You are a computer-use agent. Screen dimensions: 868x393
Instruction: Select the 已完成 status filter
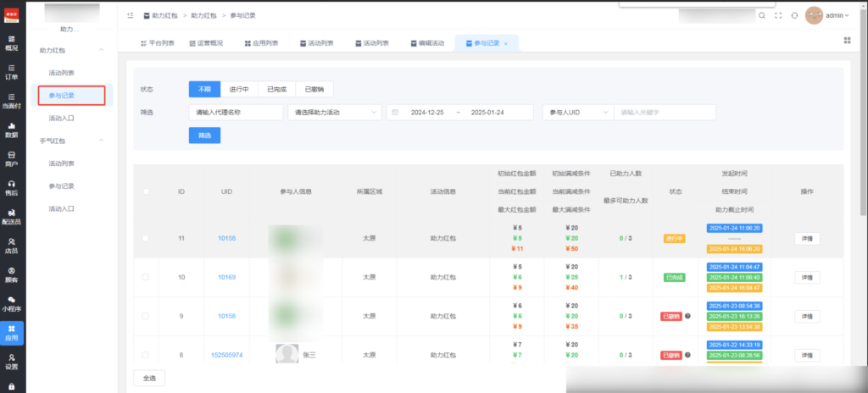[277, 89]
